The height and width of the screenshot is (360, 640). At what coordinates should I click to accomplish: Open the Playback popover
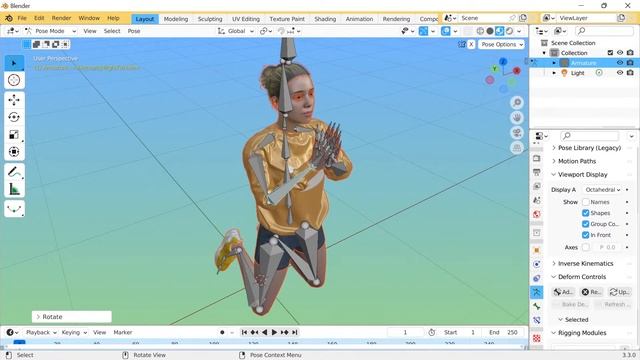pos(40,333)
